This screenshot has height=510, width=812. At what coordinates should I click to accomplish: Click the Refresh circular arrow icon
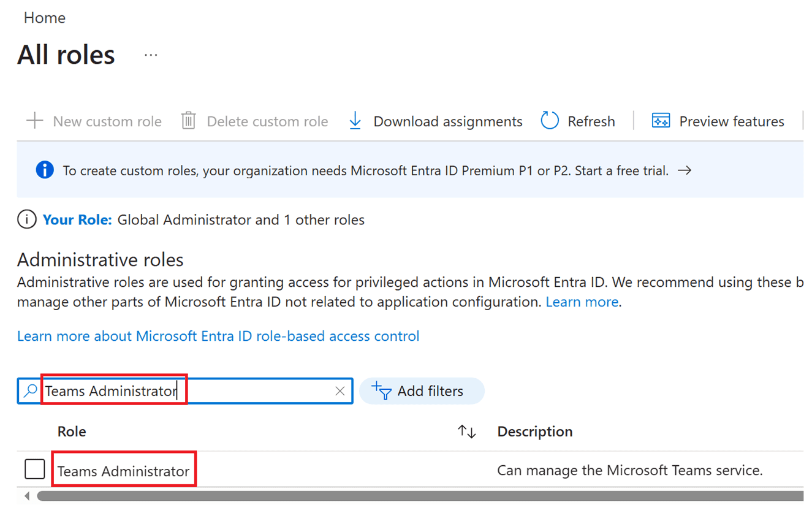pyautogui.click(x=550, y=121)
